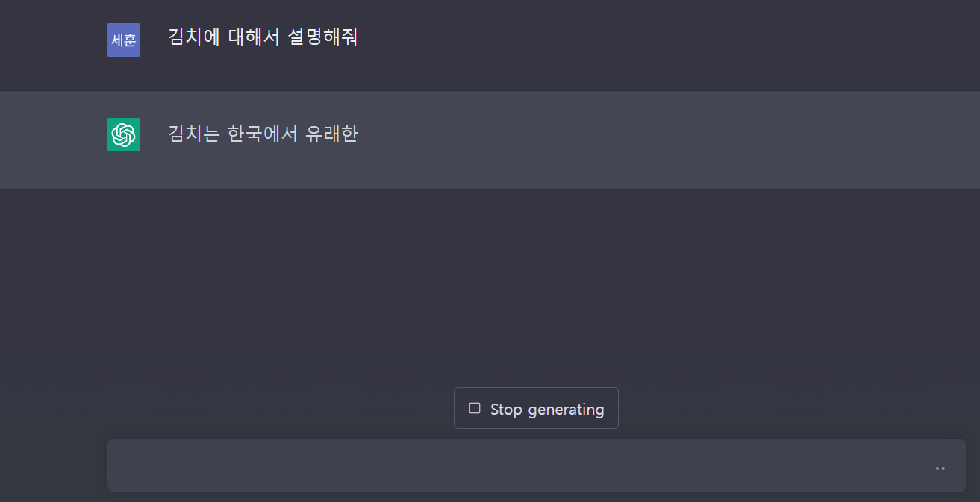The image size is (980, 502).
Task: Click the conversation area above the input field
Action: [x=490, y=283]
